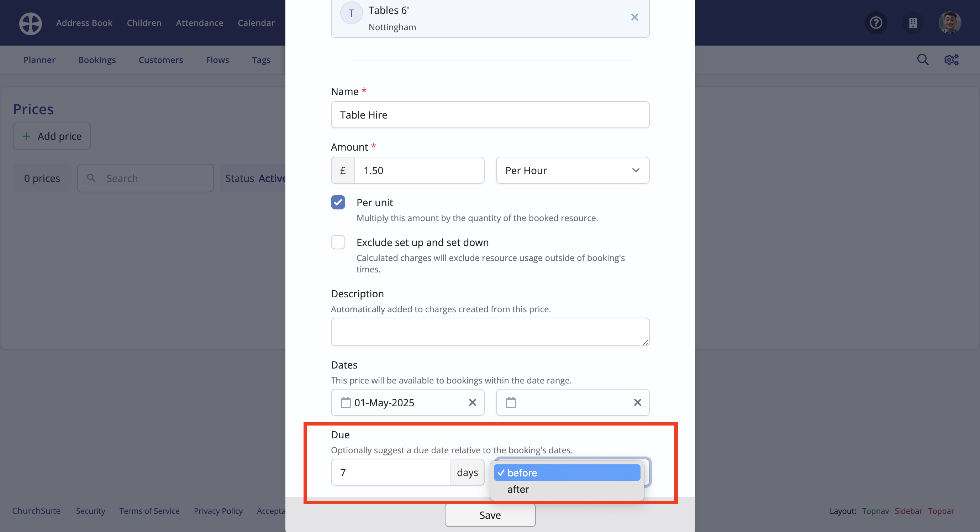980x532 pixels.
Task: Click the Amount field showing 1.50
Action: 419,170
